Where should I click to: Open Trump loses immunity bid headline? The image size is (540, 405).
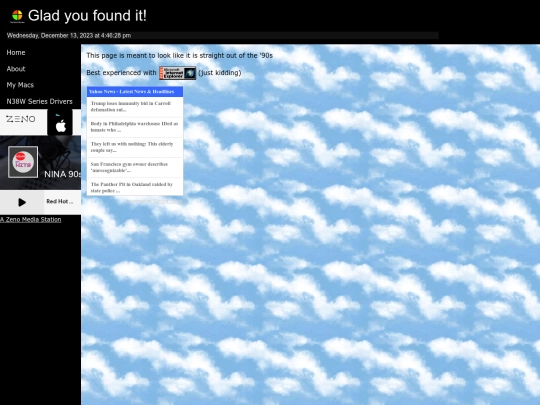pos(131,106)
